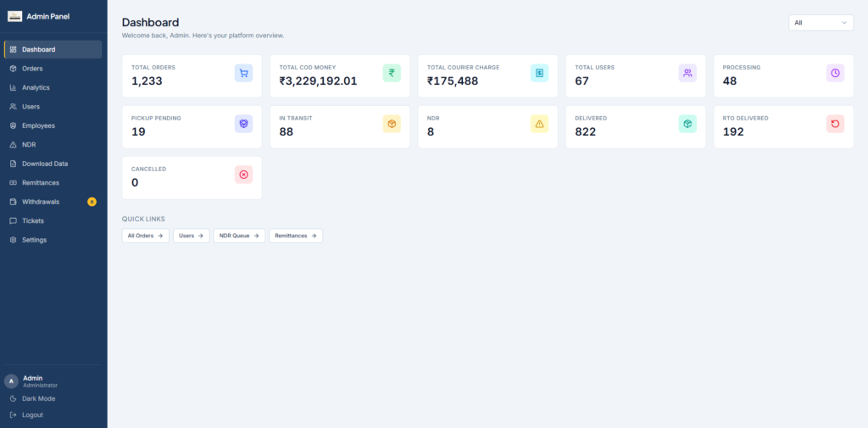
Task: Click the All Orders quick link
Action: pos(146,236)
